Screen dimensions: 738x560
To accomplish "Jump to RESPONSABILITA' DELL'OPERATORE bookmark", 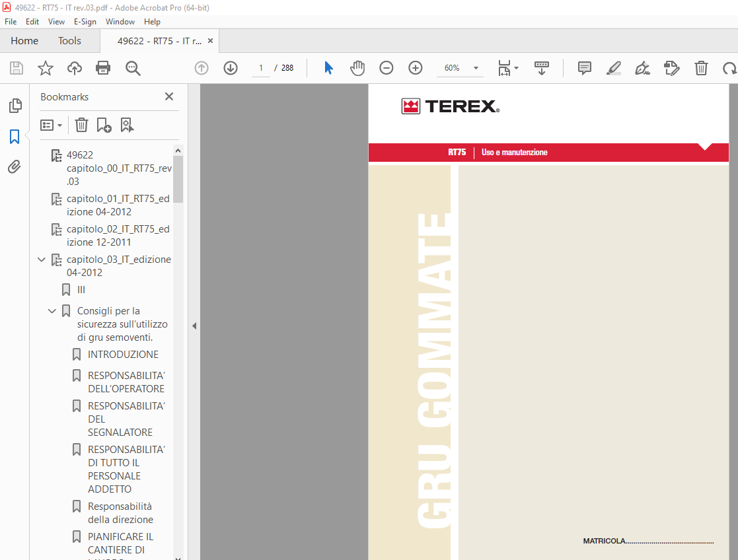I will coord(126,382).
